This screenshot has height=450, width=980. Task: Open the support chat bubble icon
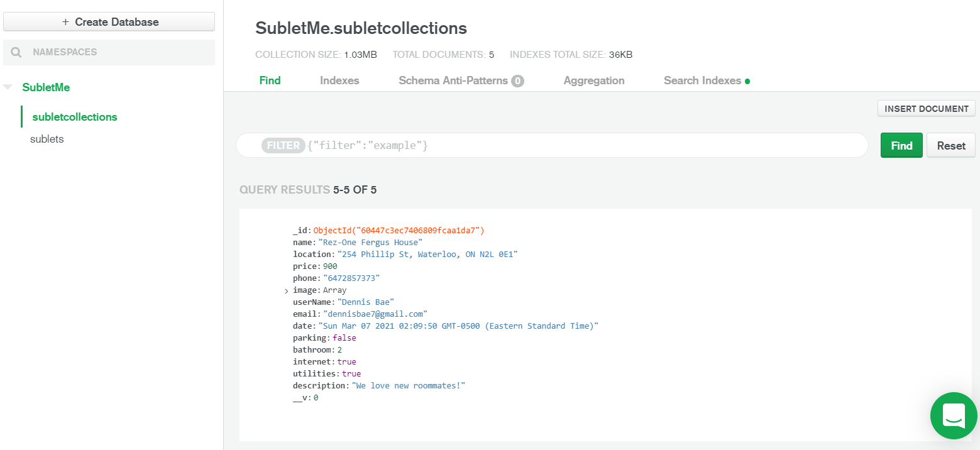[953, 415]
